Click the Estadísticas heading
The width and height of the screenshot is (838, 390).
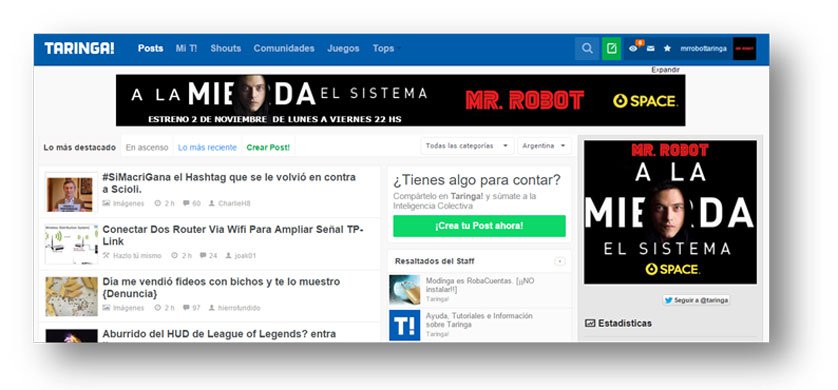625,323
